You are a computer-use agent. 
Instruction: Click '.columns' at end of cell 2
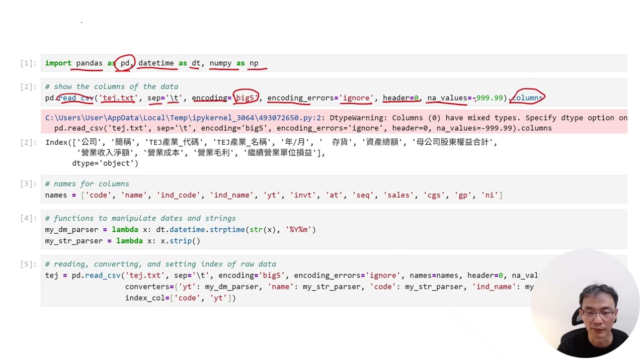(525, 98)
